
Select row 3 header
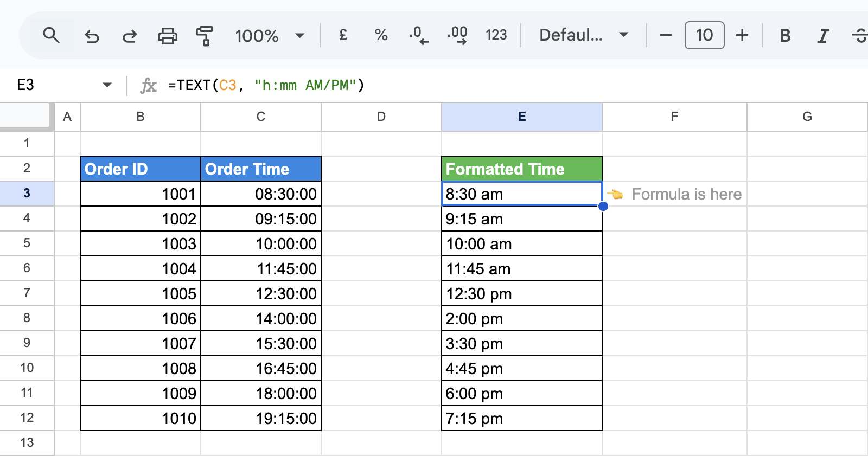pyautogui.click(x=27, y=194)
